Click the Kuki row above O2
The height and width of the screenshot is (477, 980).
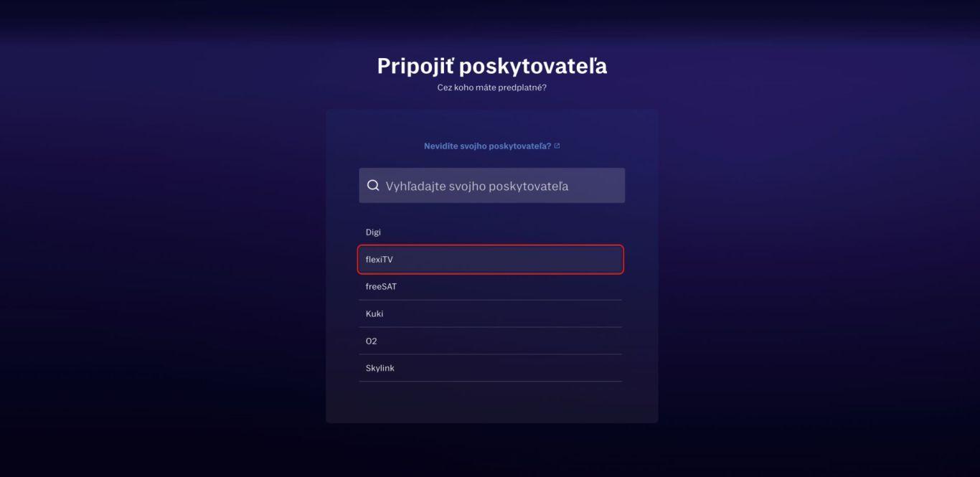tap(491, 314)
